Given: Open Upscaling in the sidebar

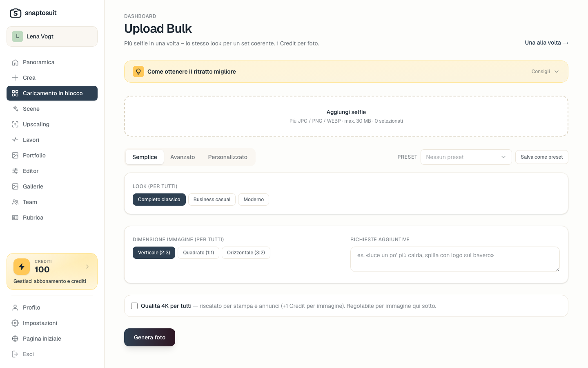Looking at the screenshot, I should [x=52, y=124].
